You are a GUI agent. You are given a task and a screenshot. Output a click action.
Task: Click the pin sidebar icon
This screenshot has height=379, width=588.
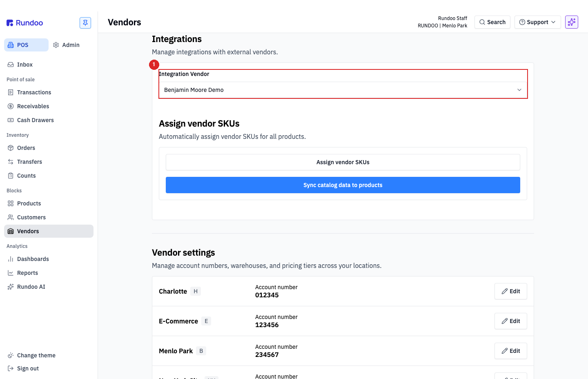pos(85,23)
